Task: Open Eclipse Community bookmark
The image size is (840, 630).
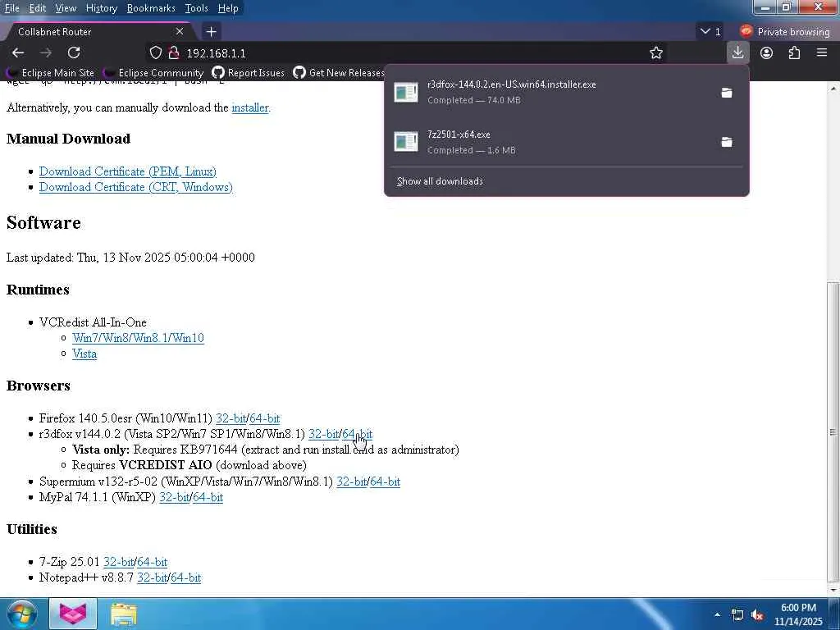Action: [x=153, y=72]
